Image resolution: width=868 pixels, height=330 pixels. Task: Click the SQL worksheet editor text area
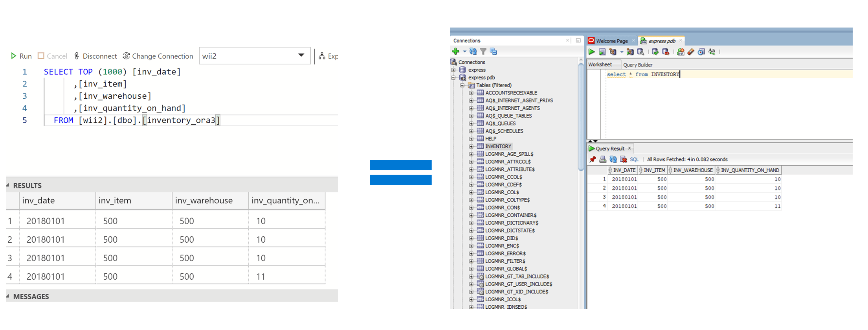(729, 104)
